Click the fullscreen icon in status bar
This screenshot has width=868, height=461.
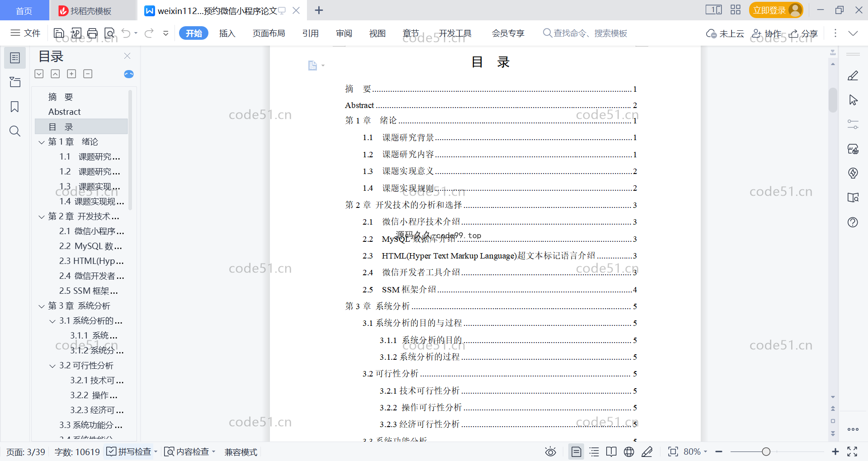pyautogui.click(x=852, y=452)
